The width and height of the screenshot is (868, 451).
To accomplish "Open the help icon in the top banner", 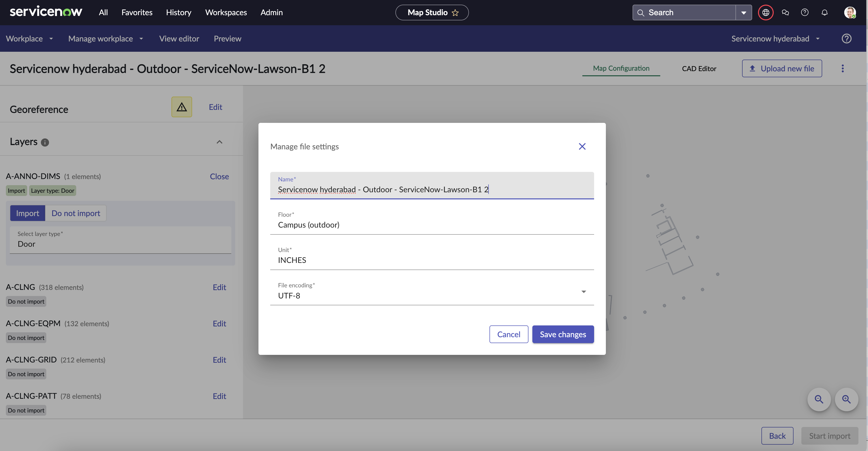I will [x=805, y=13].
